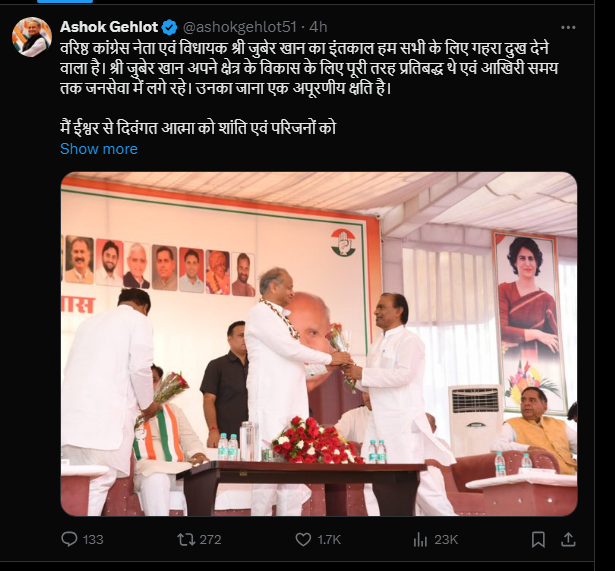Click the share upload icon

click(568, 540)
